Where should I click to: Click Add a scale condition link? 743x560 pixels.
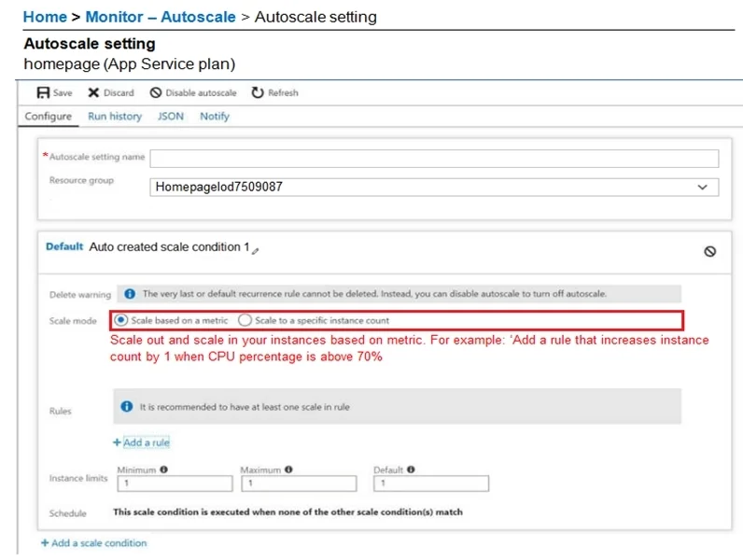tap(99, 543)
